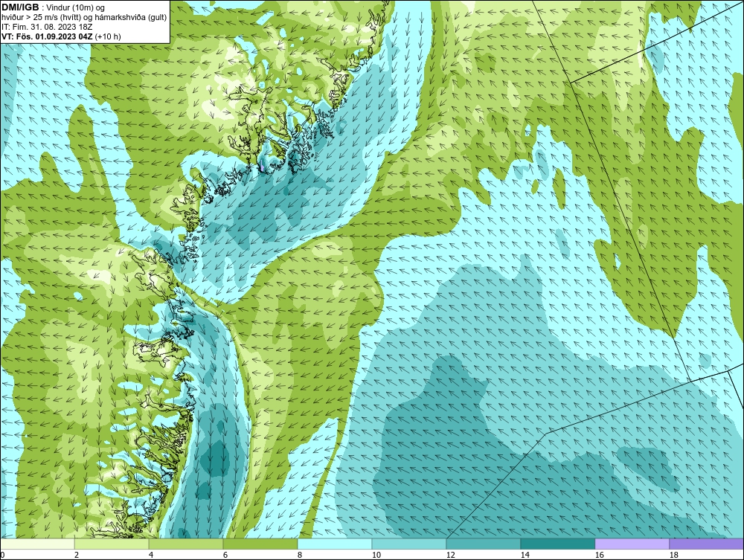Screen dimensions: 744x560
Task: Click the 8-10 m/s pale cyan swatch
Action: [335, 544]
